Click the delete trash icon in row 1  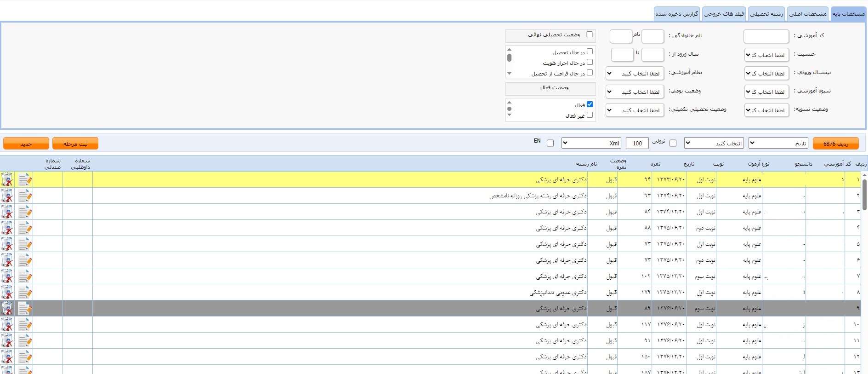[x=7, y=180]
